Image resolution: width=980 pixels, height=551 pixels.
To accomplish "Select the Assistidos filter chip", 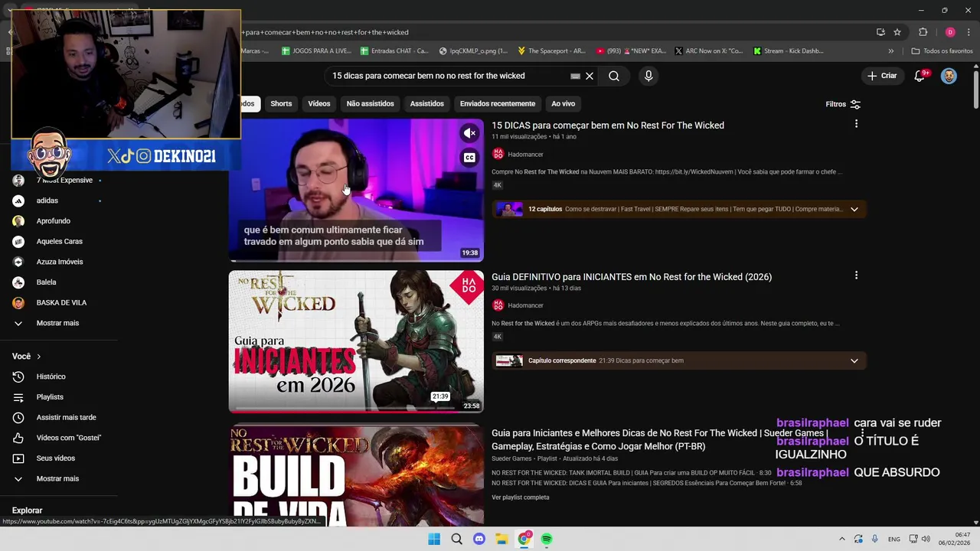I will 426,103.
